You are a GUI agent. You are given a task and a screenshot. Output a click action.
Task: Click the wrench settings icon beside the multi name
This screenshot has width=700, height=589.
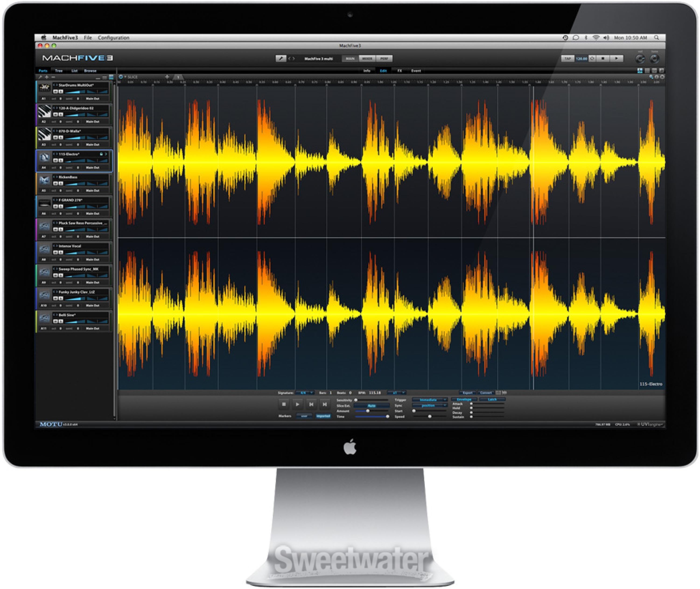click(x=281, y=59)
